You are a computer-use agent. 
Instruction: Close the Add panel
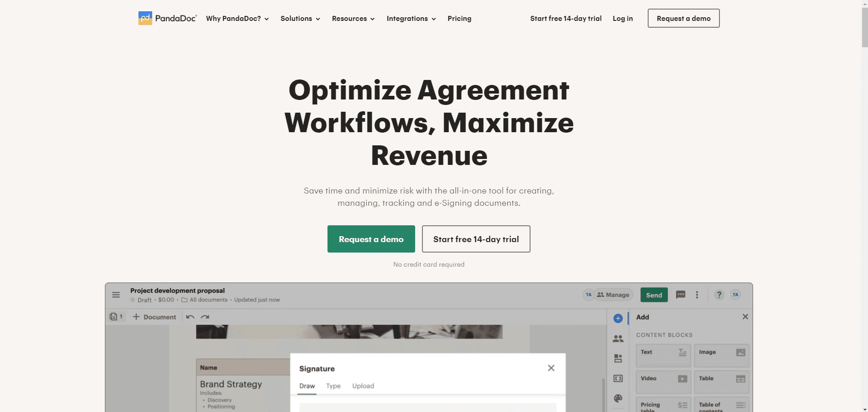pos(745,317)
